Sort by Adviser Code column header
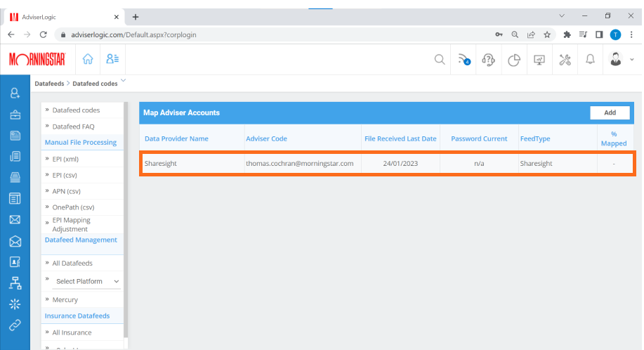Image resolution: width=644 pixels, height=350 pixels. (x=266, y=138)
